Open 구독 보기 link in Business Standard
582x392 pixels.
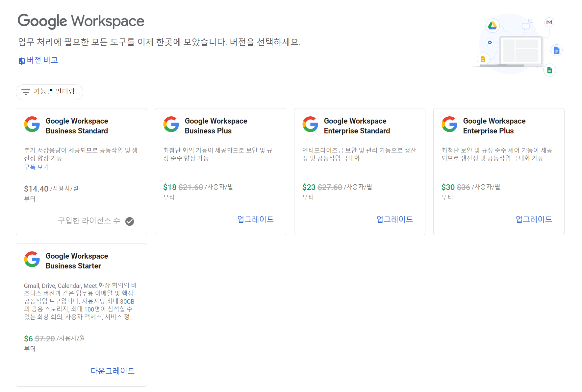coord(36,167)
